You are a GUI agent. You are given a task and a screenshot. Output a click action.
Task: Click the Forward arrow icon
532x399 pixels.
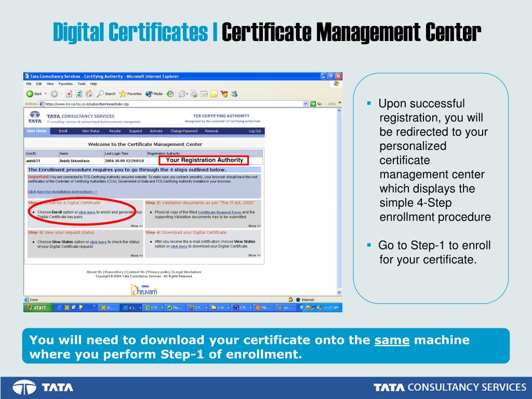point(54,94)
